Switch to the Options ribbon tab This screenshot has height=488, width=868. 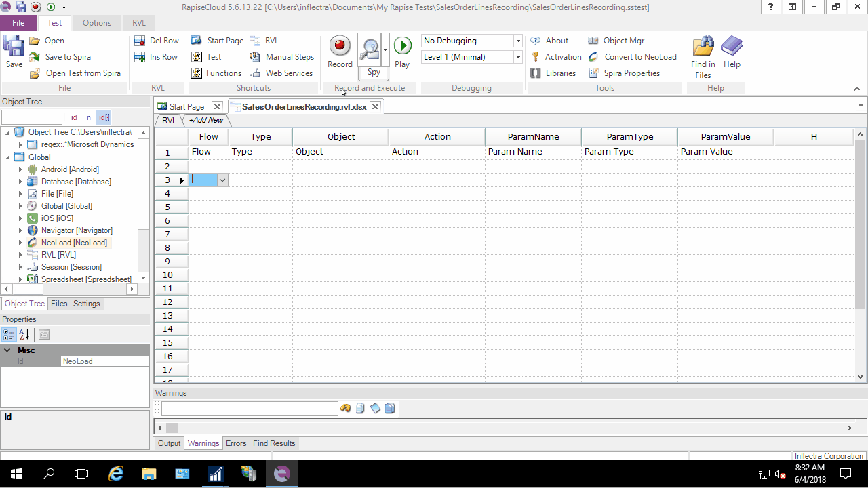click(97, 23)
